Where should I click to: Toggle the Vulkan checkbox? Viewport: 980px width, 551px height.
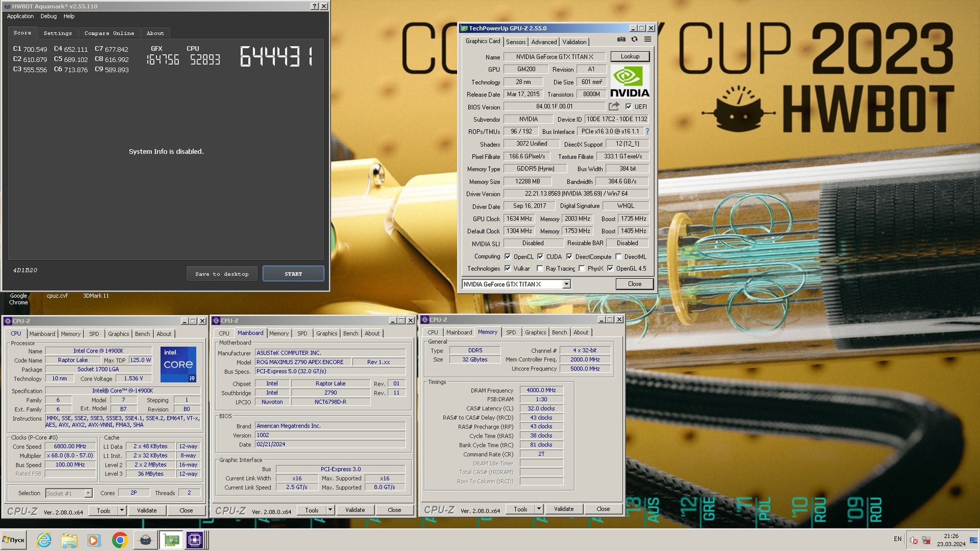click(x=507, y=268)
